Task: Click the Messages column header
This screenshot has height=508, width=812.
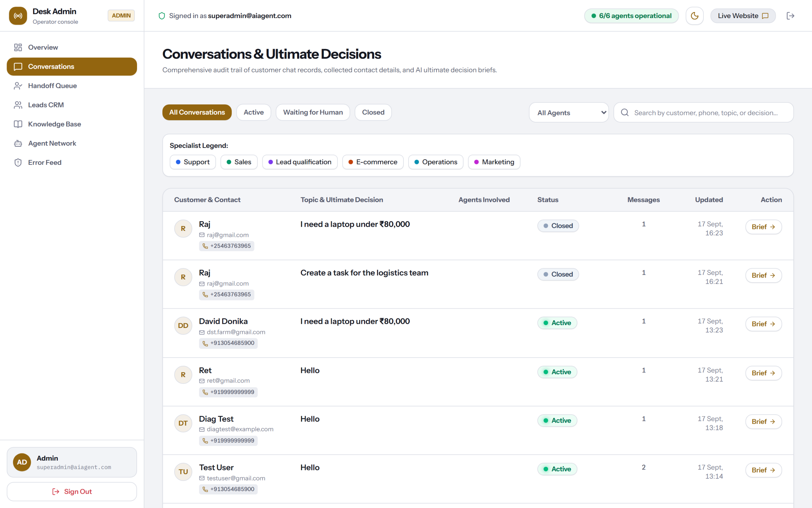Action: pyautogui.click(x=643, y=200)
